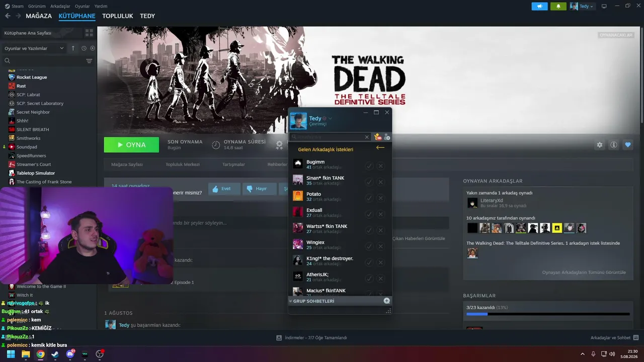Open the Oyunlar menu
The image size is (644, 362).
(x=83, y=6)
